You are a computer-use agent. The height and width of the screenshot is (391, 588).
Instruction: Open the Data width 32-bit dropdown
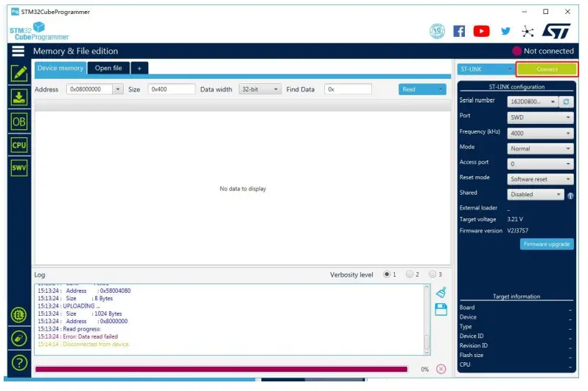(259, 89)
